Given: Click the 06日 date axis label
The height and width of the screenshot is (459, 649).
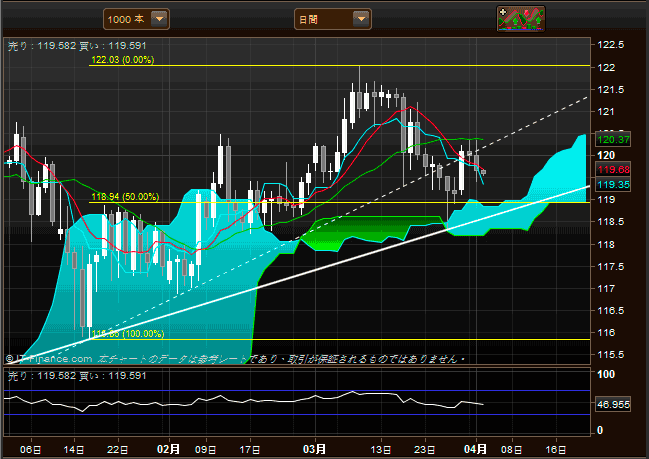Looking at the screenshot, I should pos(31,449).
